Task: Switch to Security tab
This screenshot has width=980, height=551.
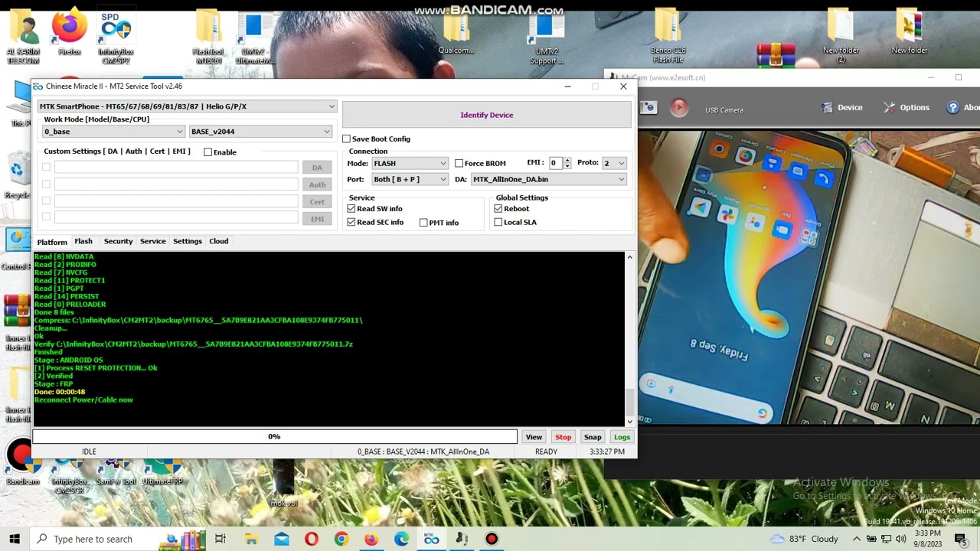Action: (118, 241)
